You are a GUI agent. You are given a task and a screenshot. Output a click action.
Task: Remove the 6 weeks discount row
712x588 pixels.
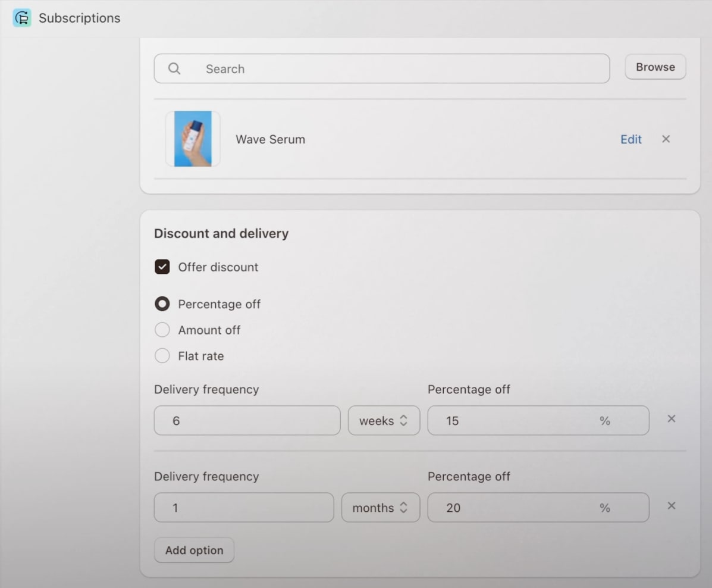(x=671, y=418)
